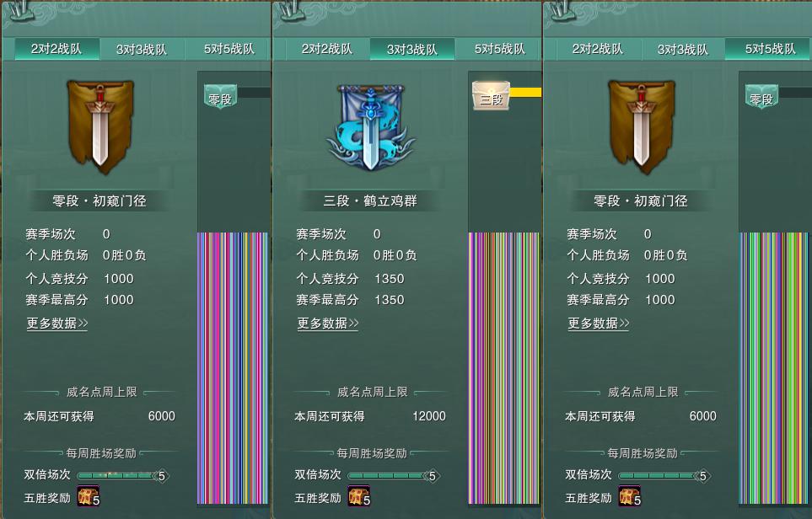Click the 三段·鹤立鸡群 rank title label
Screen dimensions: 812x519
[x=370, y=201]
